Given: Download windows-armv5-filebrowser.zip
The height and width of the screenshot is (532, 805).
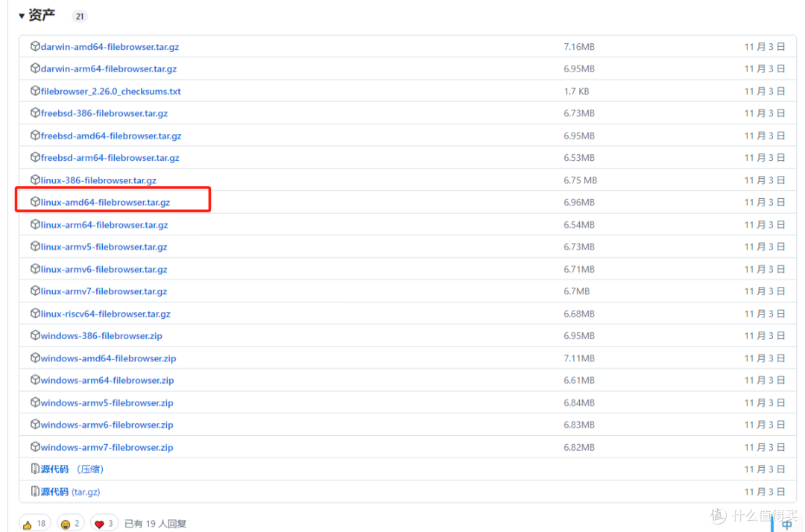Looking at the screenshot, I should pos(107,403).
